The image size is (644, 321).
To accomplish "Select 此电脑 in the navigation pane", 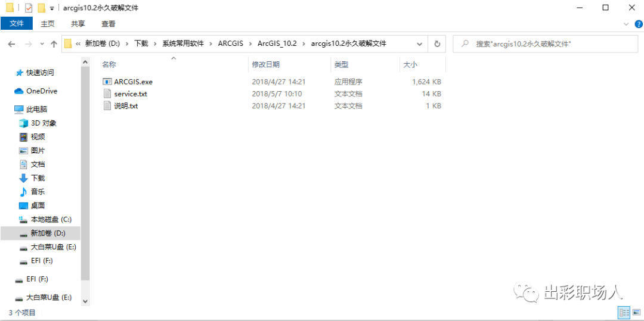I will pyautogui.click(x=36, y=110).
